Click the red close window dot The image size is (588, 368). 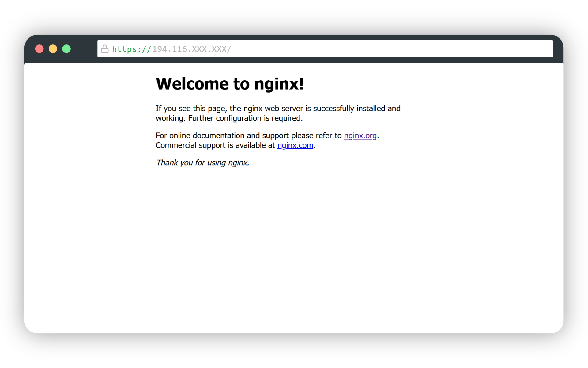pos(39,49)
